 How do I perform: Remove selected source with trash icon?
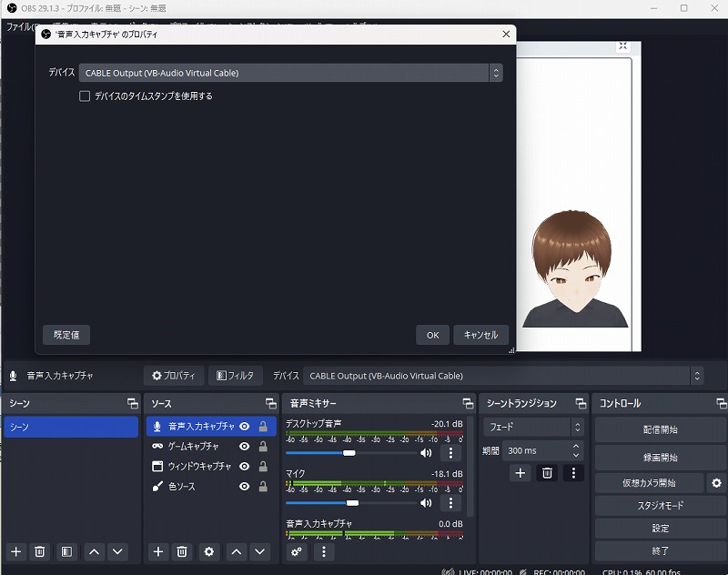tap(182, 551)
